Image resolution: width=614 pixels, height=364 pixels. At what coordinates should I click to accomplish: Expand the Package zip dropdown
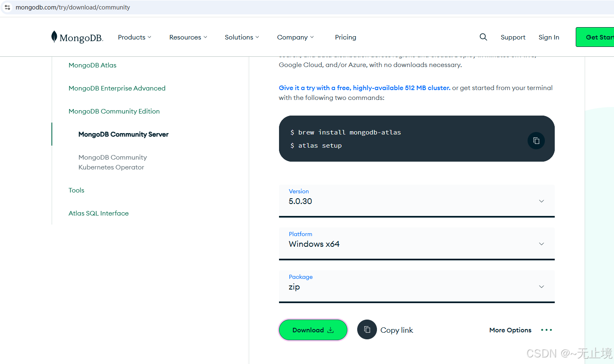click(417, 287)
